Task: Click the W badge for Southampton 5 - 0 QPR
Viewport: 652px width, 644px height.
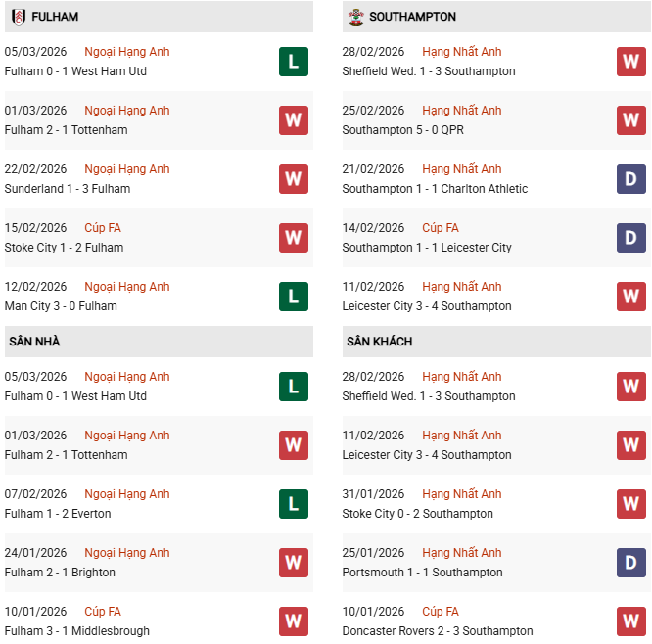Action: click(x=631, y=120)
